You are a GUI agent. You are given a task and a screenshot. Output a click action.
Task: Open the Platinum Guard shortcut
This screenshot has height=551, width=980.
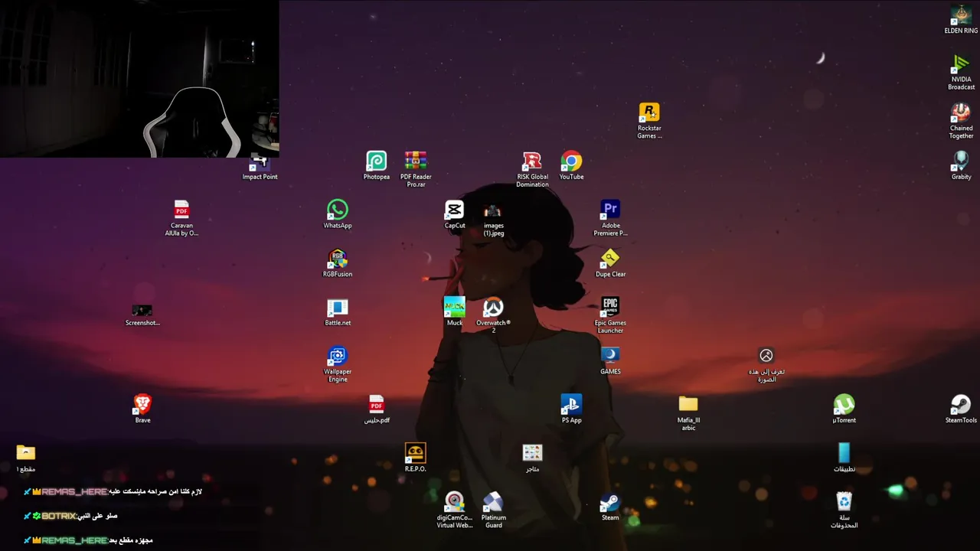point(493,510)
